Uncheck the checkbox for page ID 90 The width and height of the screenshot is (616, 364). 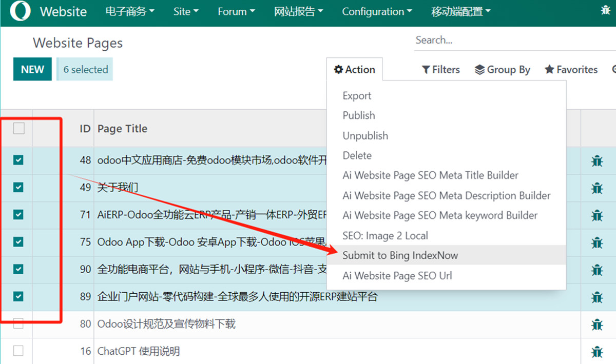click(18, 269)
